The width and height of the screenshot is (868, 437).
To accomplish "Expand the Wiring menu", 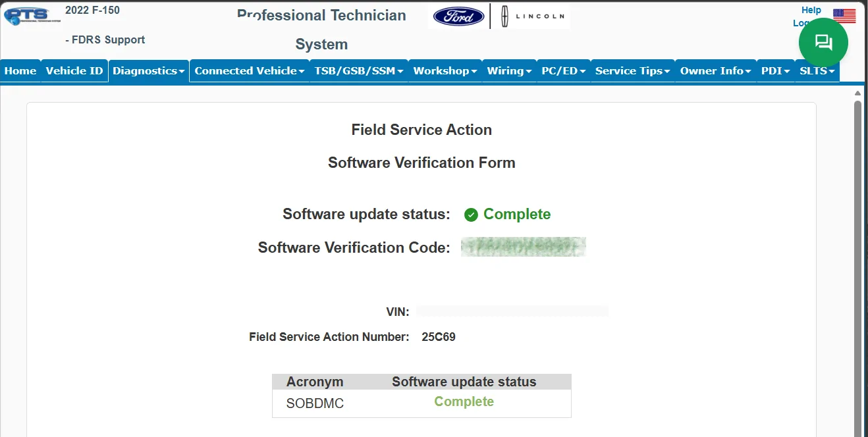I will point(509,70).
